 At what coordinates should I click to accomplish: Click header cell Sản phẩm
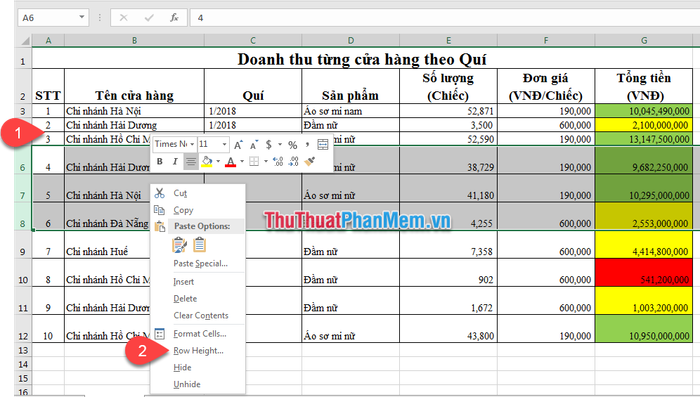point(350,87)
